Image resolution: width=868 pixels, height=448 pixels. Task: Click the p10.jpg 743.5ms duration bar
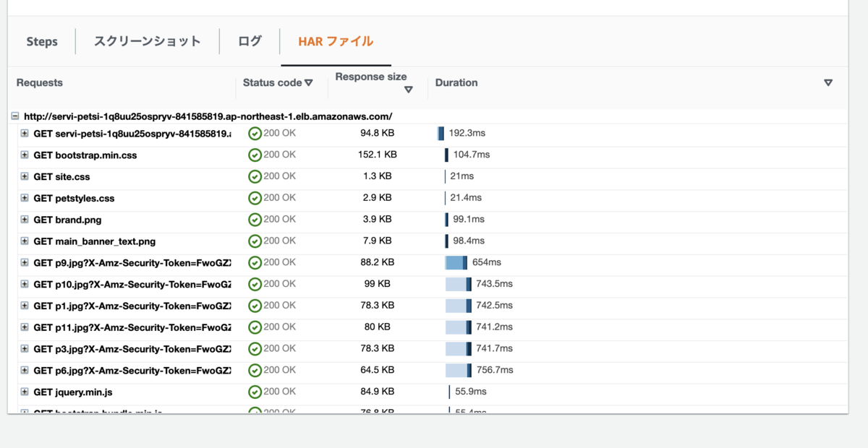459,284
